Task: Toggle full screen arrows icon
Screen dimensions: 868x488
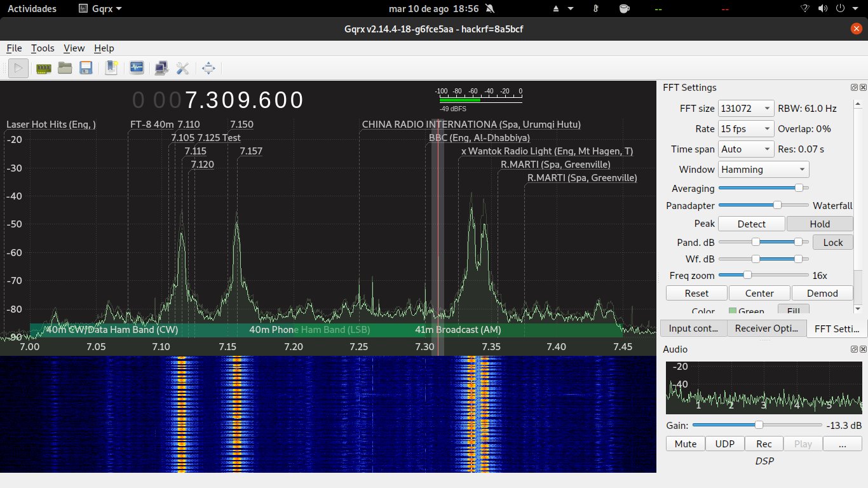Action: click(208, 67)
